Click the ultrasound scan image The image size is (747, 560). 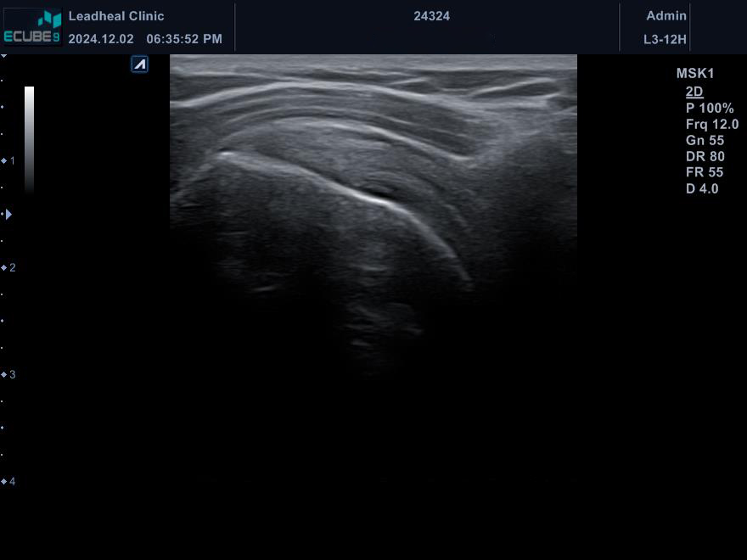point(373,268)
